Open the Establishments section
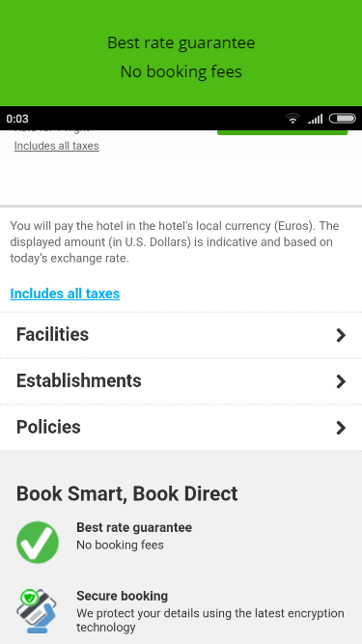 (x=181, y=381)
